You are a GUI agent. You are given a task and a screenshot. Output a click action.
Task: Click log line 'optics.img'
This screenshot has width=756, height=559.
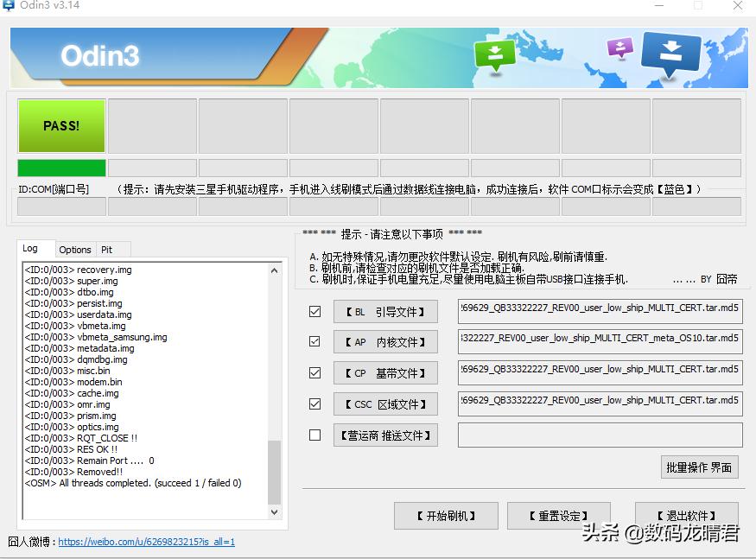coord(72,426)
